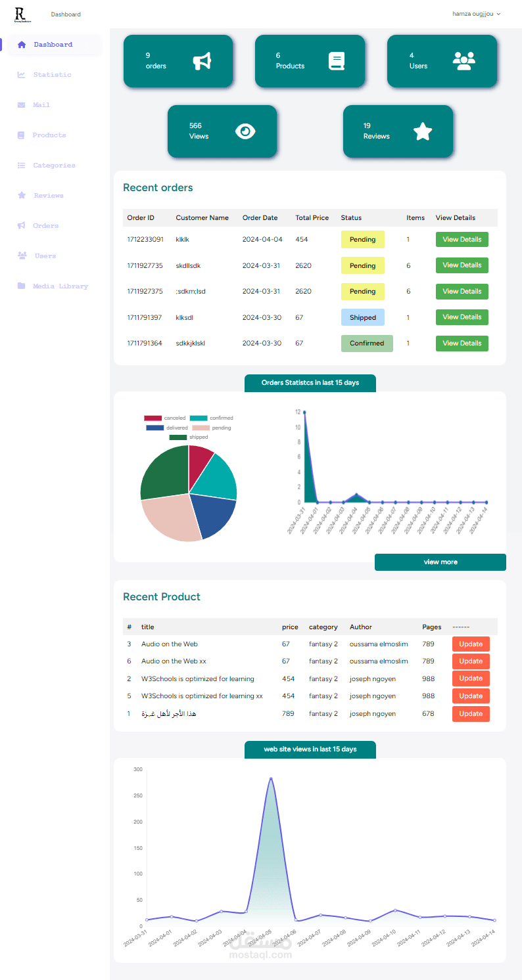Open Media Library in the sidebar

(x=60, y=286)
